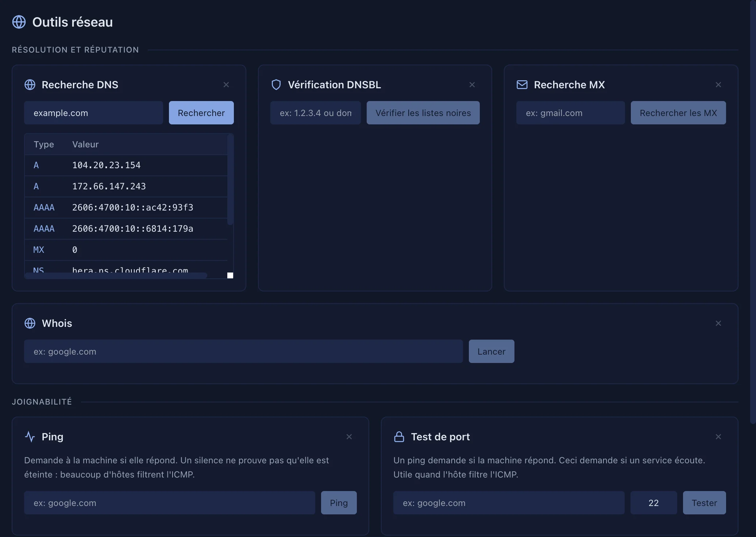Run the DNS lookup with Rechercher
This screenshot has width=756, height=537.
point(201,113)
